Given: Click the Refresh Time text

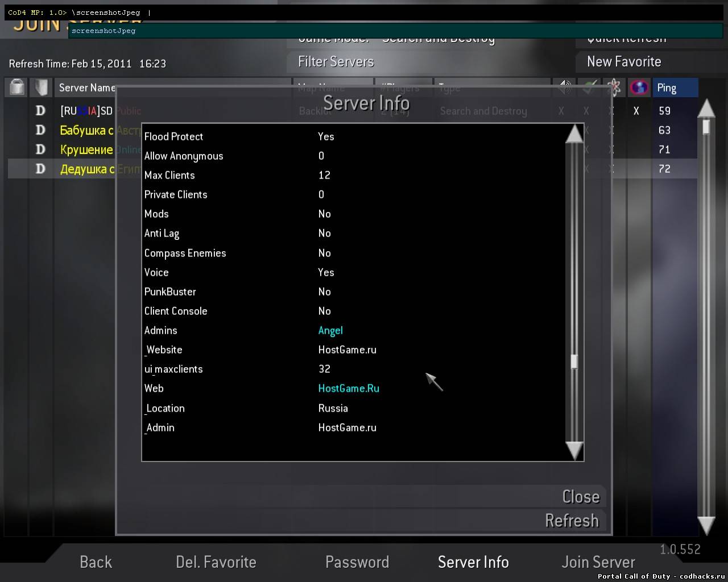Looking at the screenshot, I should [x=88, y=64].
